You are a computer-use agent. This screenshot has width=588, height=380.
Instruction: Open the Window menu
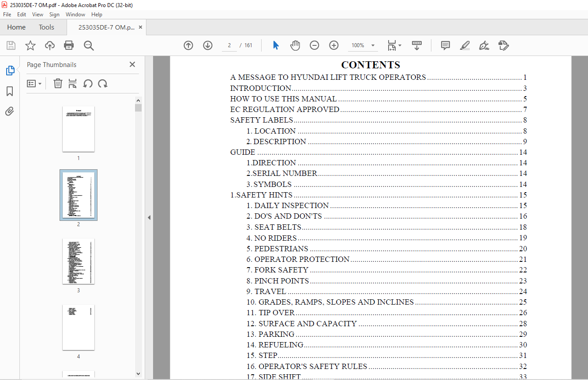(75, 15)
